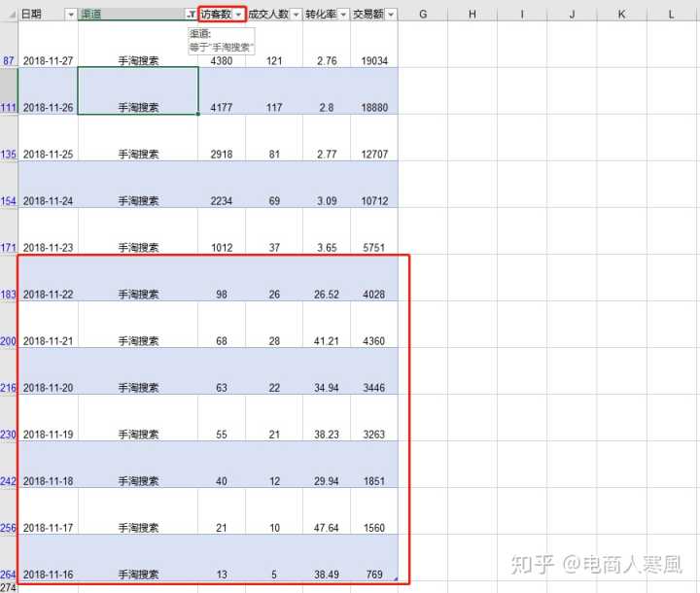Select the selected 手淘搜索 cell in row 111
700x593 pixels.
(138, 91)
